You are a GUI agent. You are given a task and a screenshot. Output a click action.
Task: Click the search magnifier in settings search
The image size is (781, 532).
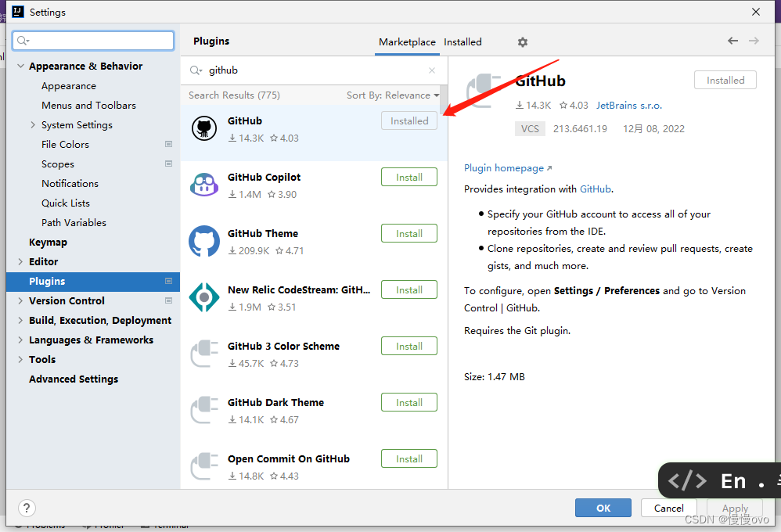pyautogui.click(x=23, y=41)
